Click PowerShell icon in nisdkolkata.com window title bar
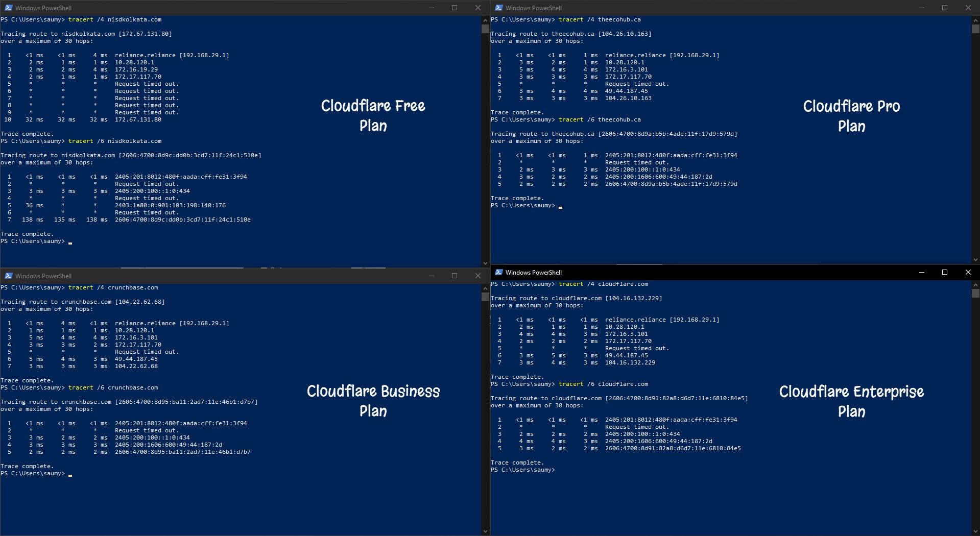Viewport: 980px width, 536px height. [x=8, y=8]
